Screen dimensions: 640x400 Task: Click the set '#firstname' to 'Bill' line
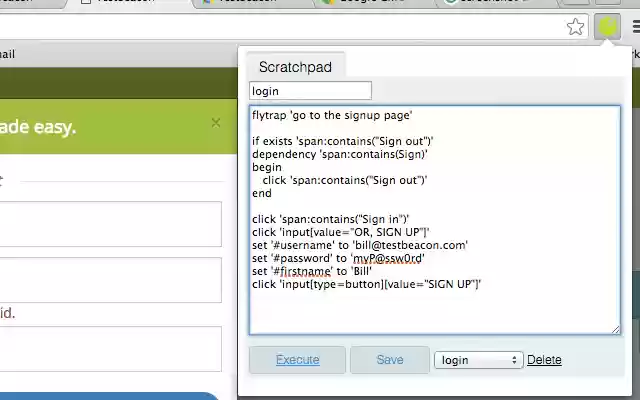tap(312, 271)
